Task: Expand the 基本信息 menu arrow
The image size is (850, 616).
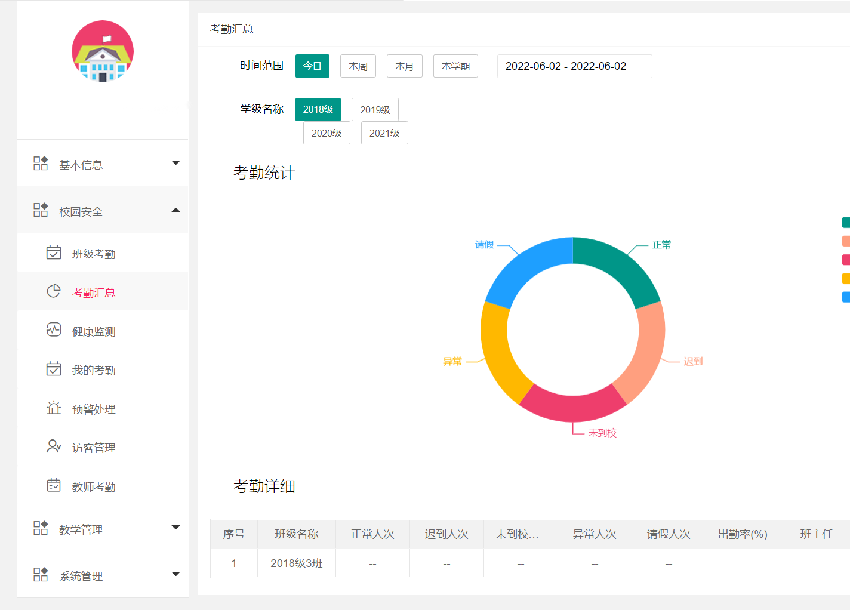Action: point(175,163)
